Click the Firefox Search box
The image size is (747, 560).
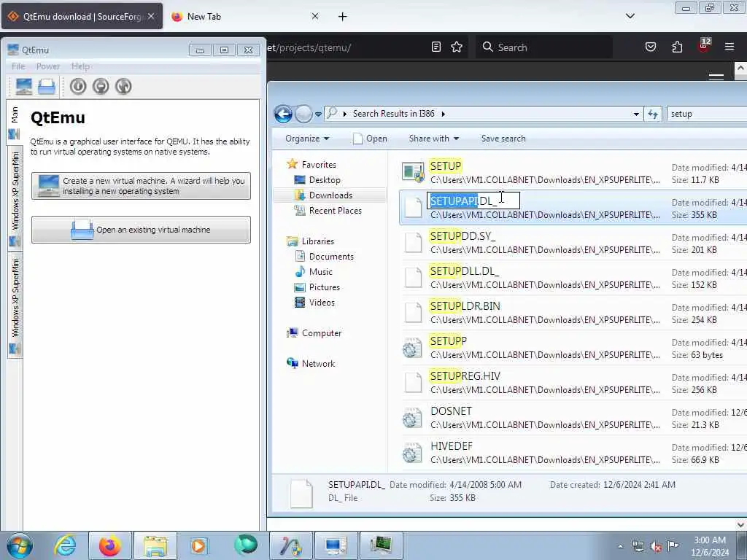pos(543,47)
